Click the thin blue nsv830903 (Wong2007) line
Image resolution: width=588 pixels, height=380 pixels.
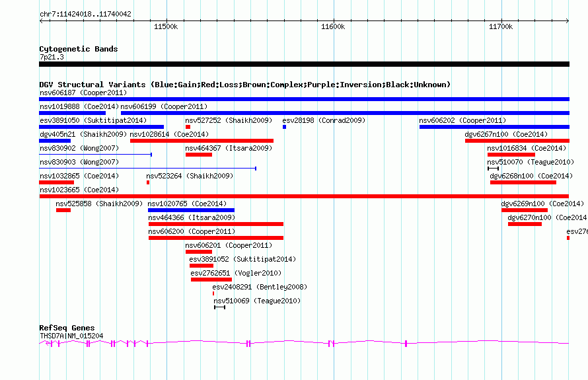tap(148, 169)
